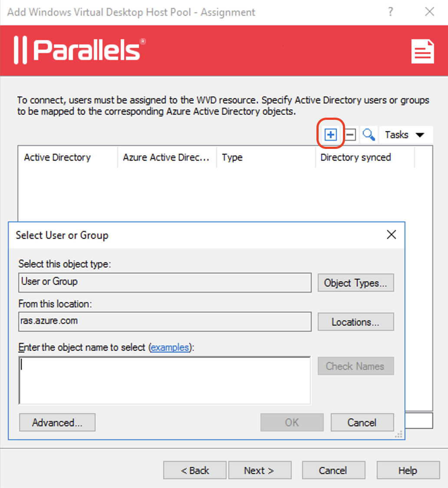This screenshot has height=488, width=448.
Task: Open the examples hyperlink
Action: coord(170,347)
